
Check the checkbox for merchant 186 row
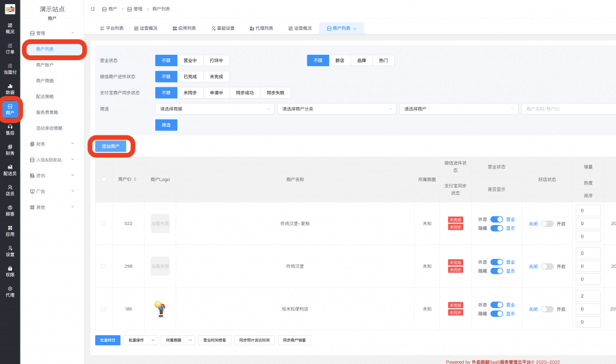103,309
